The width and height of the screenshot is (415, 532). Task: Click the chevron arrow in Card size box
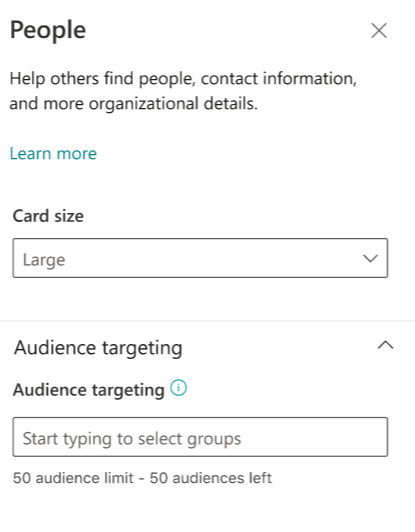[370, 259]
